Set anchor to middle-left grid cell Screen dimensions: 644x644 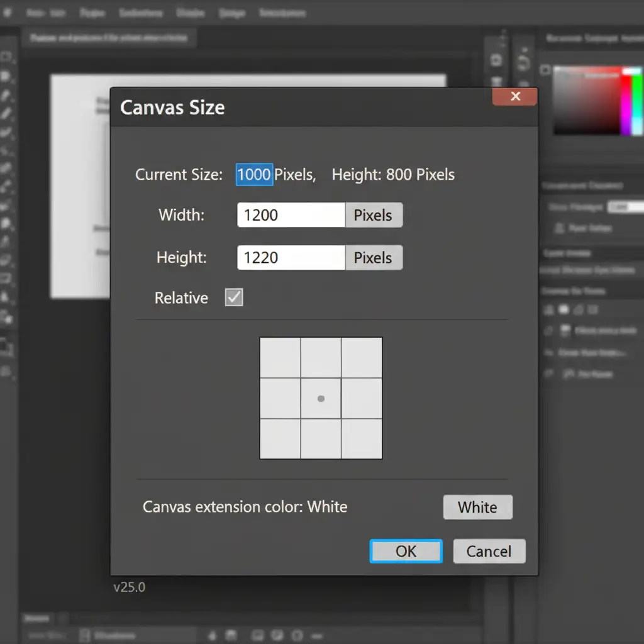coord(280,398)
